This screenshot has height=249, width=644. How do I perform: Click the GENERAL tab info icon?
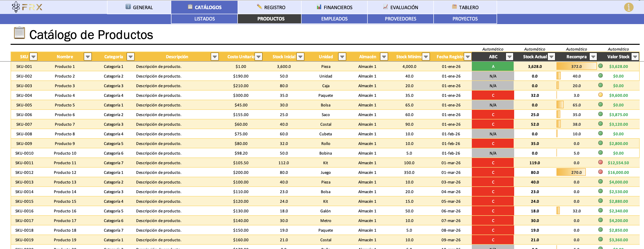tap(128, 7)
